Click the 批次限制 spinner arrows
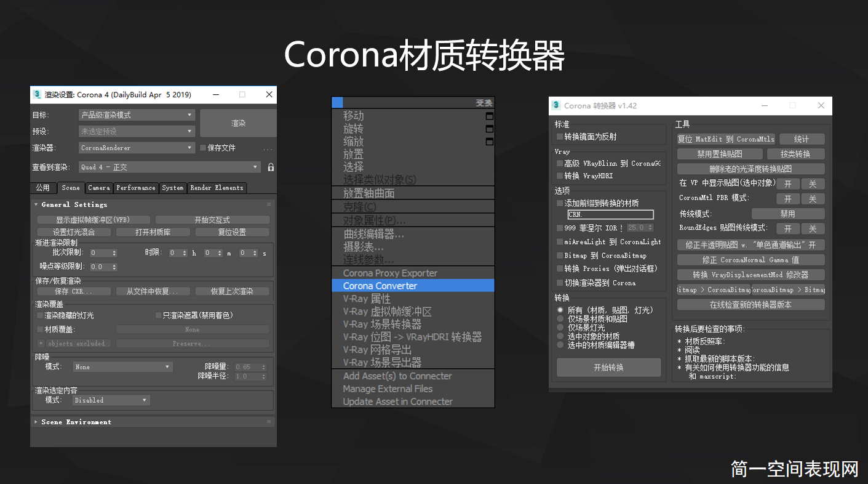This screenshot has height=484, width=868. point(114,253)
